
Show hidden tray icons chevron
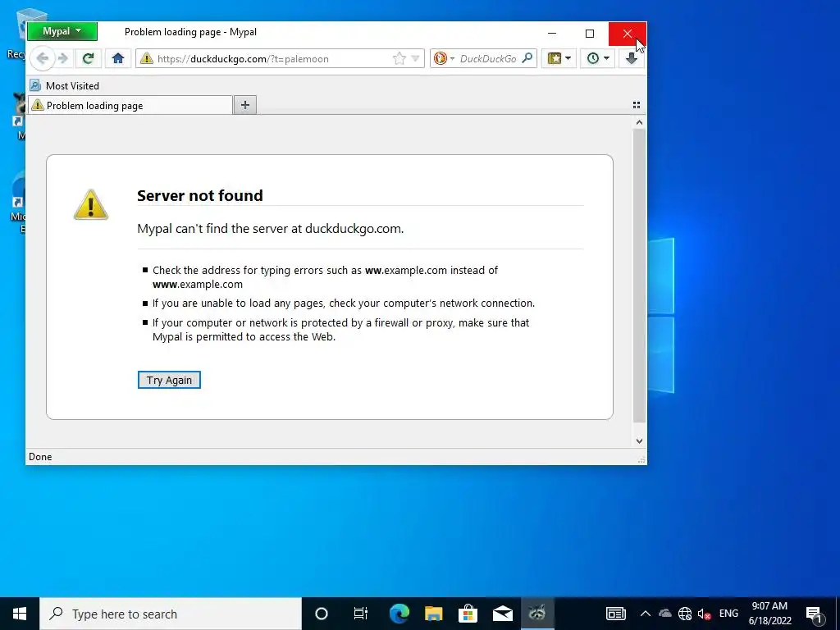[x=646, y=614]
